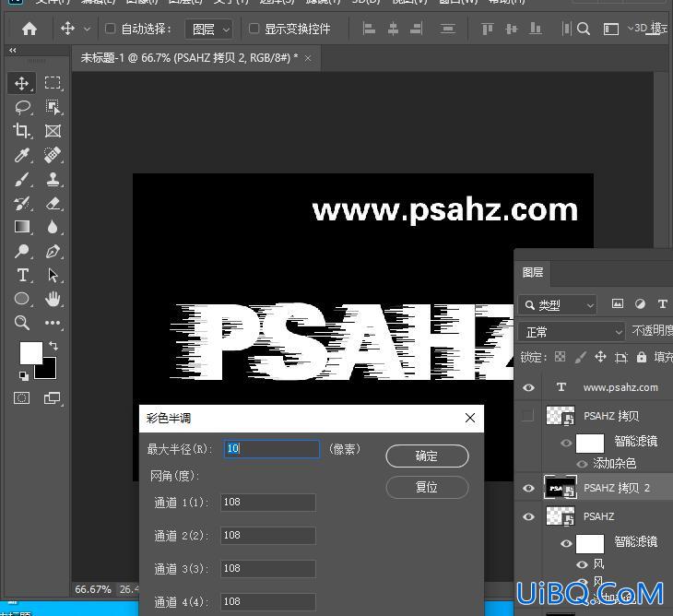Click the 最大半径 input field
This screenshot has width=673, height=616.
tap(272, 449)
